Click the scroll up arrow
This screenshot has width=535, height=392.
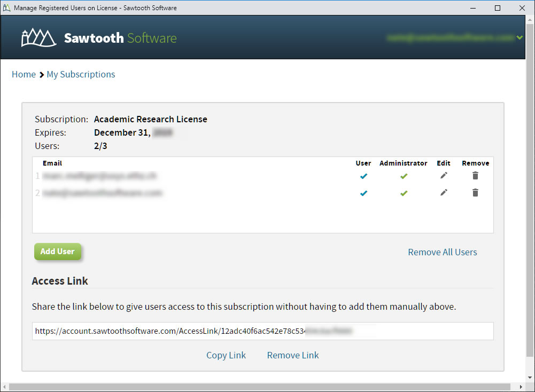(530, 20)
